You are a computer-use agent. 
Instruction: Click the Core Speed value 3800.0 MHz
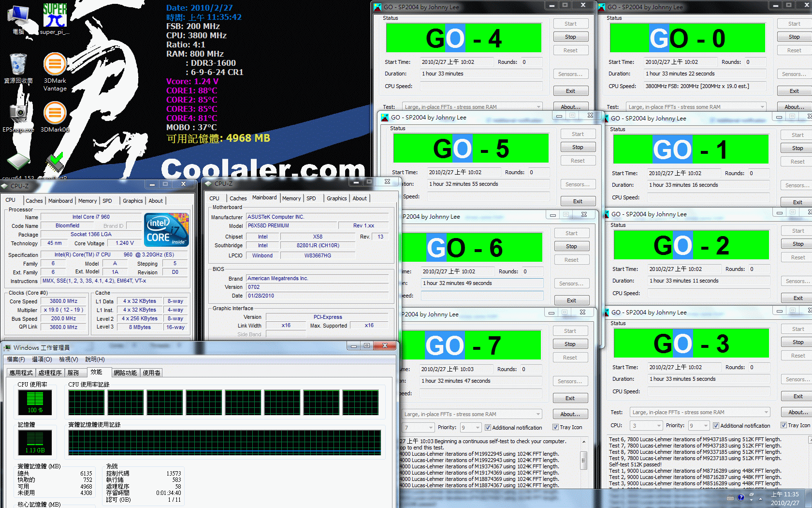(63, 301)
